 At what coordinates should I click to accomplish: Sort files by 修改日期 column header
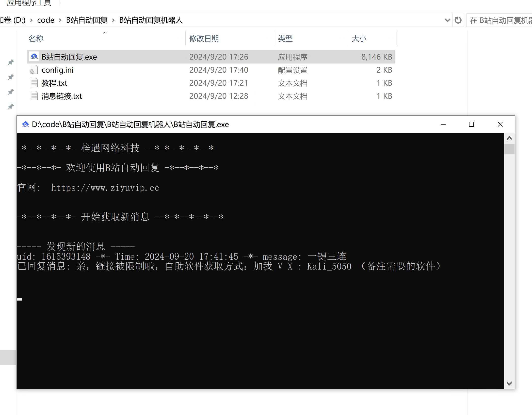[204, 39]
